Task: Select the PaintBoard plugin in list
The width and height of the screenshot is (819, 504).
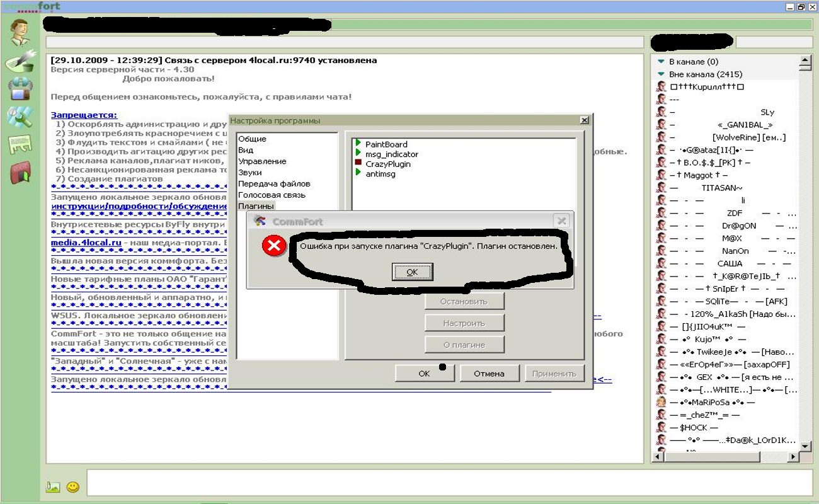Action: (386, 144)
